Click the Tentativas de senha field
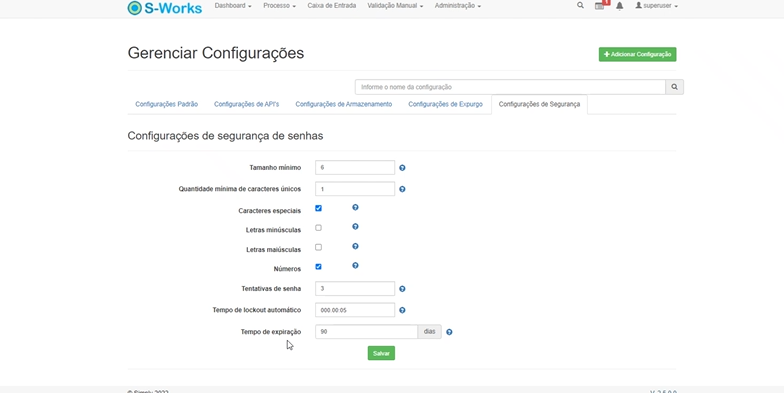The image size is (784, 393). (355, 288)
